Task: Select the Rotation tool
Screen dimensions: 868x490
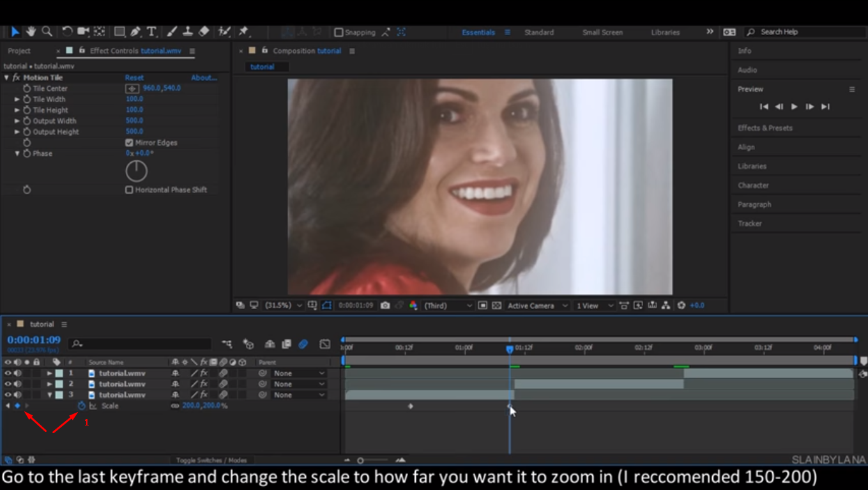Action: click(x=67, y=31)
